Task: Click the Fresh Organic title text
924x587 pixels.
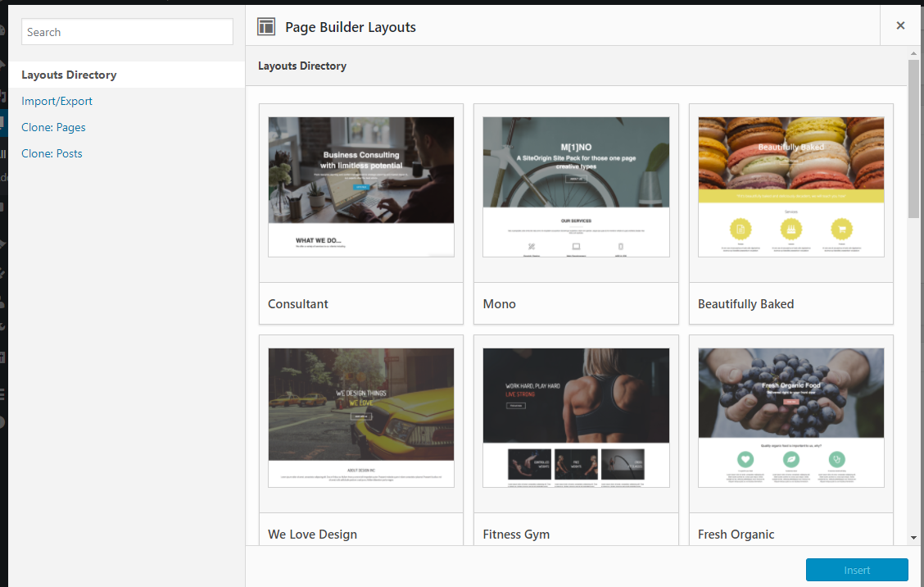Action: [736, 535]
